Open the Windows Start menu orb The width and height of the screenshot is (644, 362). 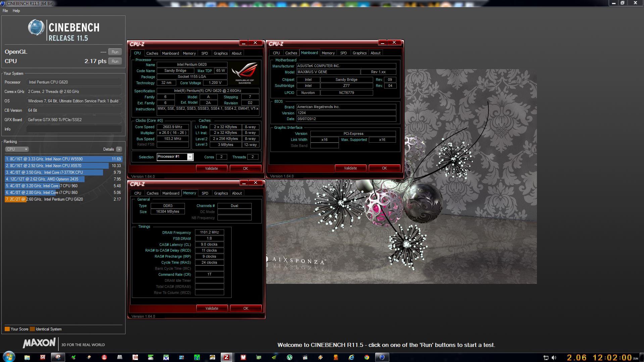coord(9,357)
